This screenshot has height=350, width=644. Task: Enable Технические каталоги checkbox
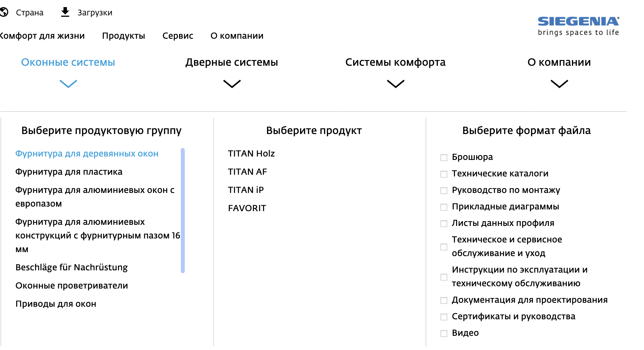[x=444, y=174]
